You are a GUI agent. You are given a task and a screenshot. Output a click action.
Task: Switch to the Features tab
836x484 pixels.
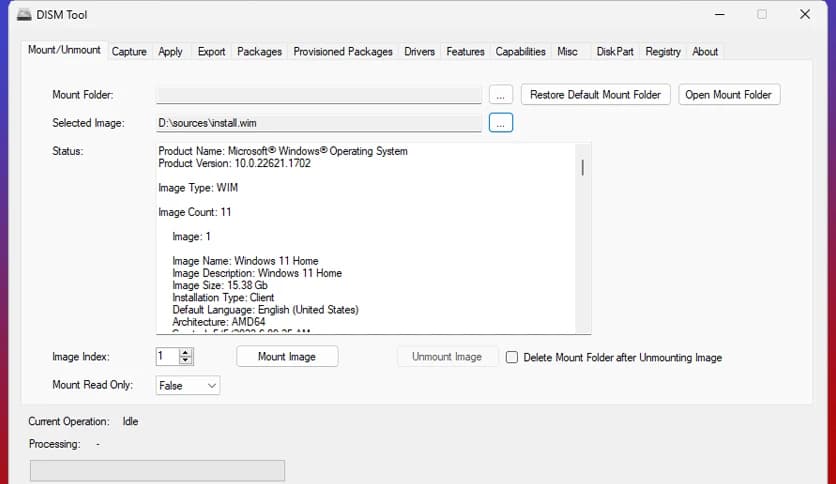pyautogui.click(x=465, y=52)
